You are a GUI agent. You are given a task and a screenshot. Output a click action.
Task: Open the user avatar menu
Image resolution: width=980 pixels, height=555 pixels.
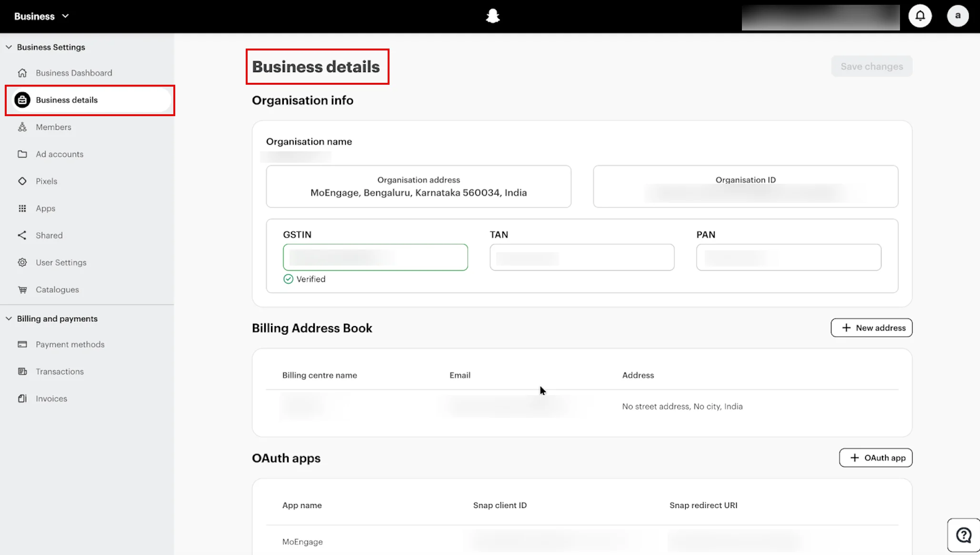958,16
